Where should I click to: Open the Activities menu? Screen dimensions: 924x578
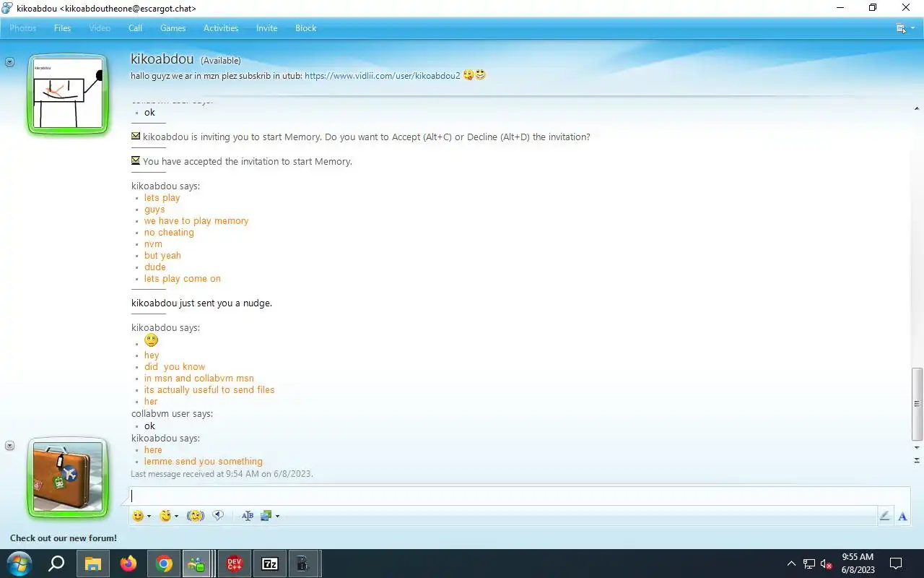pos(221,28)
